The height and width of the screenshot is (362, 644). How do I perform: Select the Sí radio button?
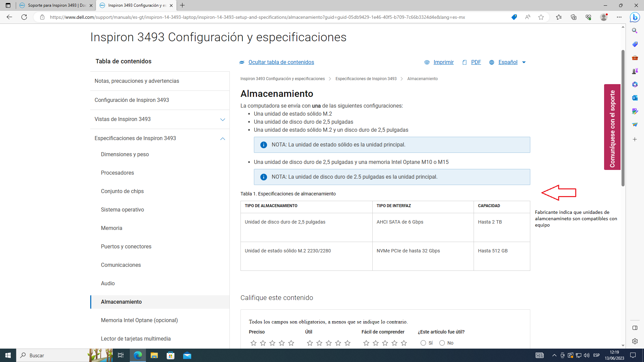tap(423, 343)
